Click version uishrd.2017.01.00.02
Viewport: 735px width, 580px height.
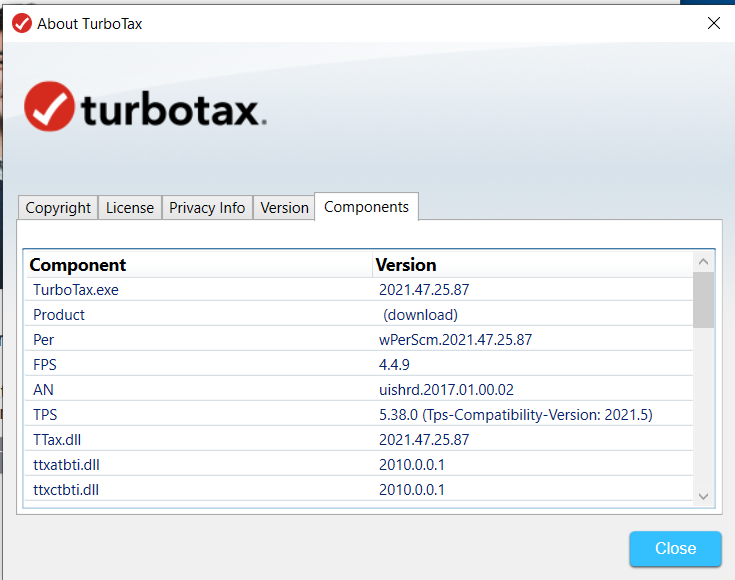[446, 390]
